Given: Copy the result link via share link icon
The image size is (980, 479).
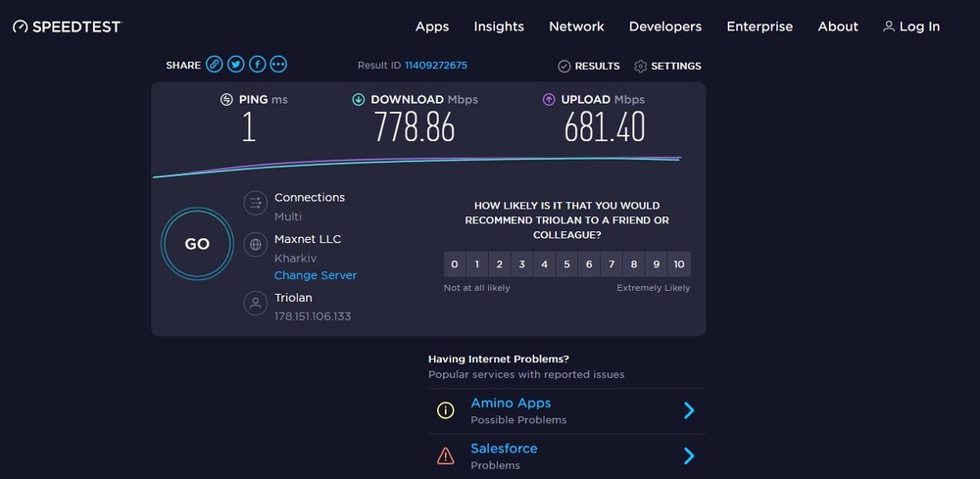Looking at the screenshot, I should [215, 65].
